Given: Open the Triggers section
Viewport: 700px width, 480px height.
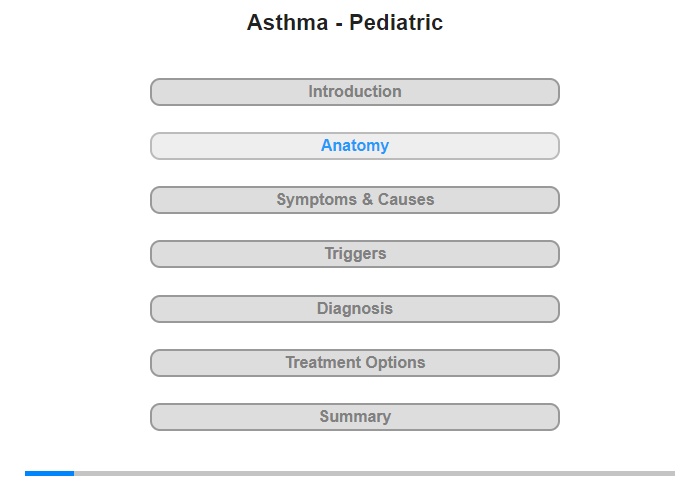Looking at the screenshot, I should pyautogui.click(x=355, y=254).
